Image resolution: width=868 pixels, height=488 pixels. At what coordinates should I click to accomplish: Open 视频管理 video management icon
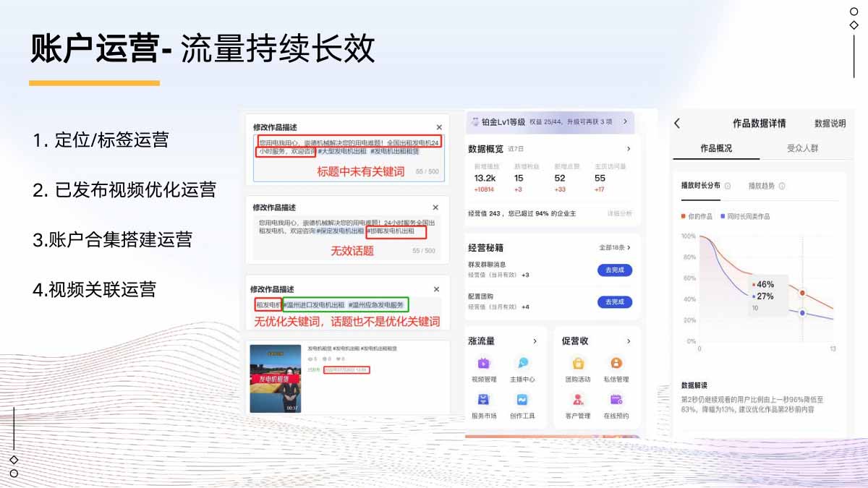[484, 364]
